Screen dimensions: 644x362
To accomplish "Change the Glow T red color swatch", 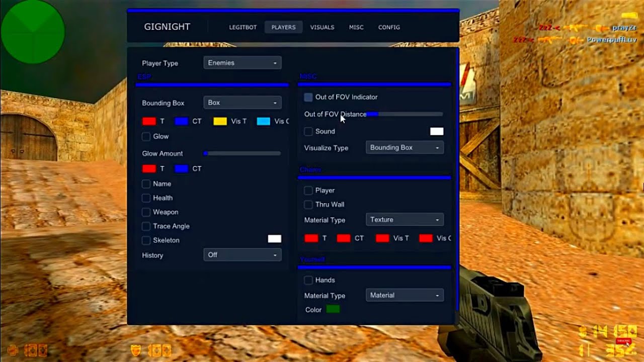I will click(x=149, y=168).
